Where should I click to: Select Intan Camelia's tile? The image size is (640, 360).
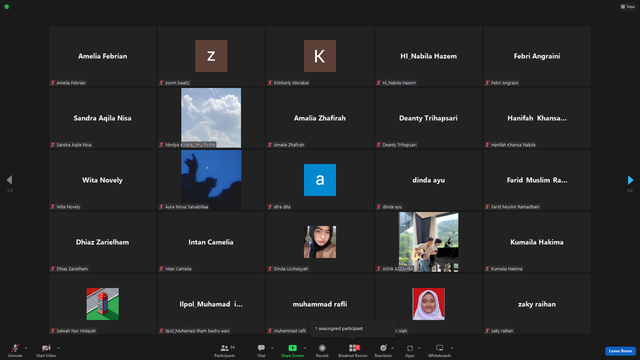(x=211, y=242)
